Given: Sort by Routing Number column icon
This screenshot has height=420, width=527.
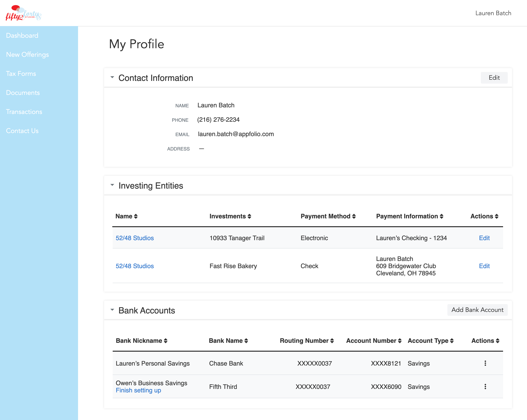Looking at the screenshot, I should 332,341.
